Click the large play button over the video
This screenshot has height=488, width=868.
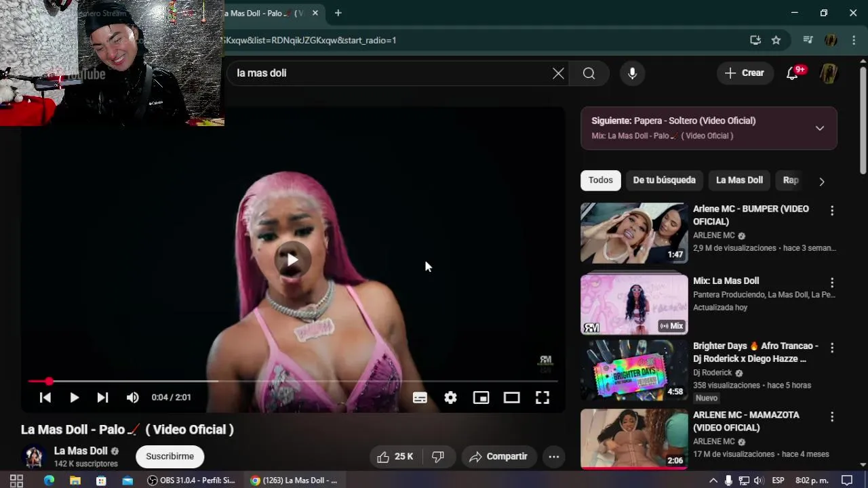292,260
